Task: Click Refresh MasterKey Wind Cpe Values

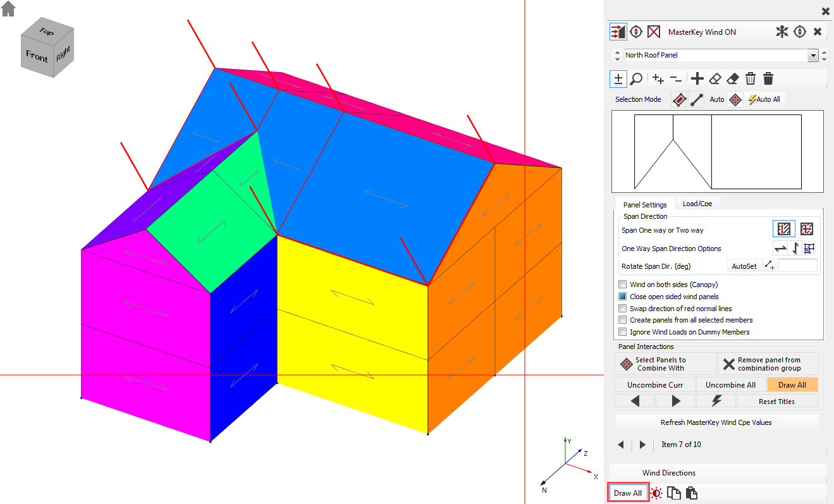Action: click(x=716, y=422)
